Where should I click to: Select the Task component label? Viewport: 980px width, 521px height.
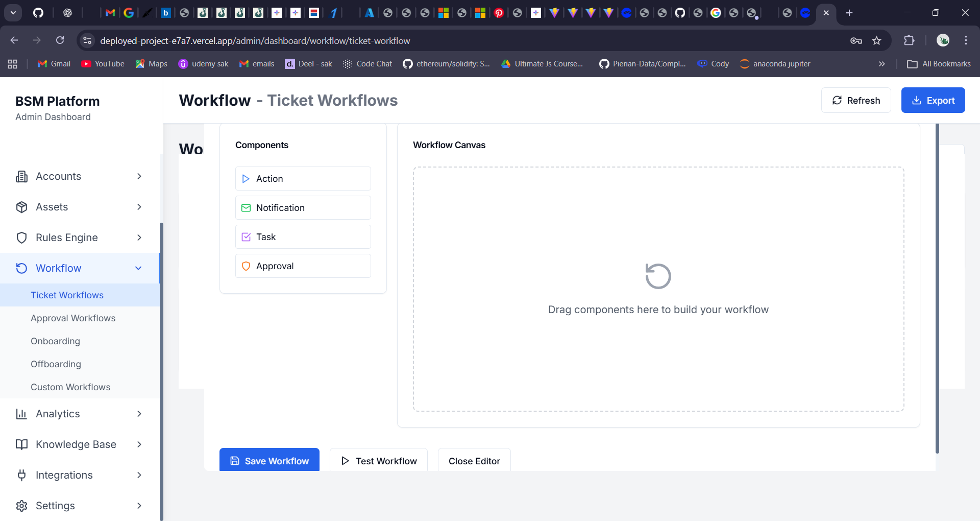[x=266, y=237]
